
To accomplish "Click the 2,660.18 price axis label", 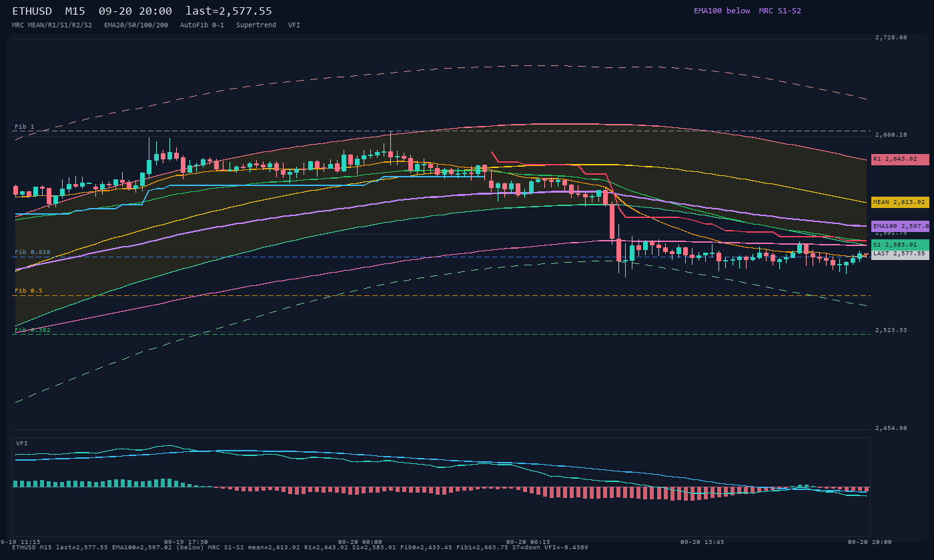I will click(x=891, y=135).
